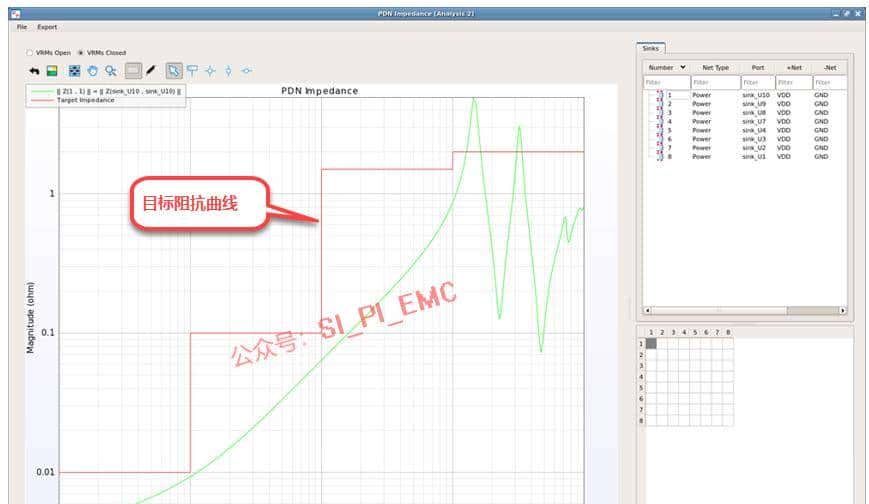Open the Number column dropdown arrow

pyautogui.click(x=683, y=67)
